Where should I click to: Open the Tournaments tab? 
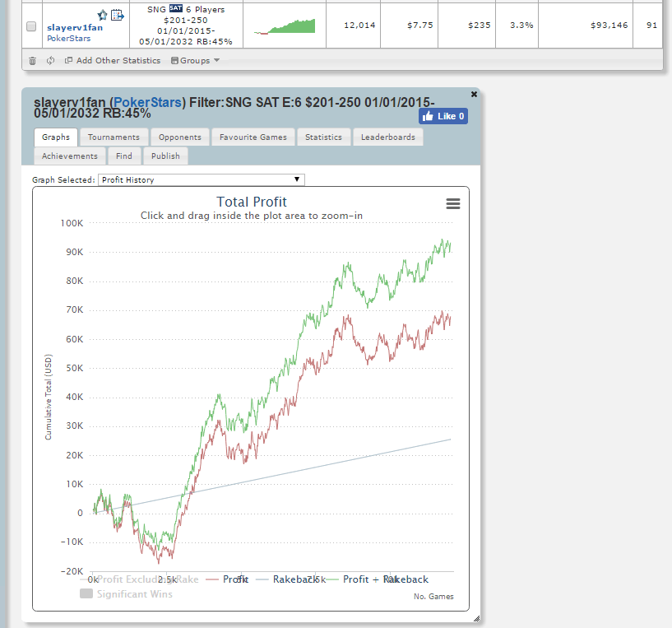[114, 137]
